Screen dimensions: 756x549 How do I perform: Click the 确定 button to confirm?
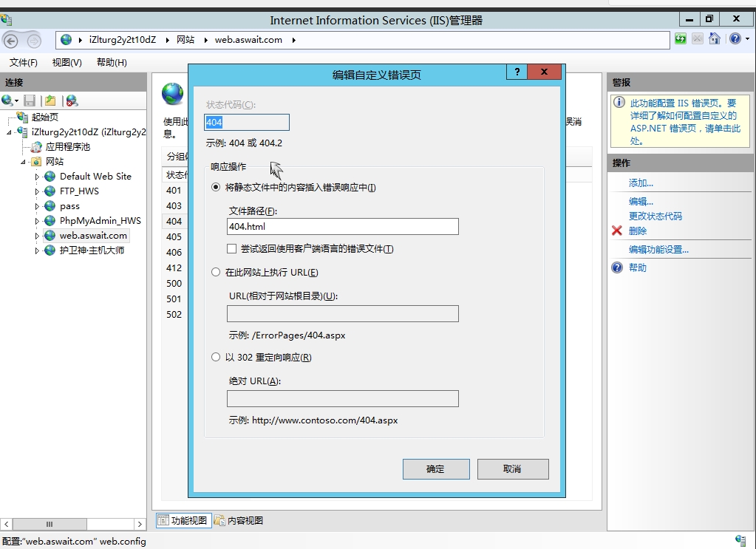pyautogui.click(x=436, y=469)
